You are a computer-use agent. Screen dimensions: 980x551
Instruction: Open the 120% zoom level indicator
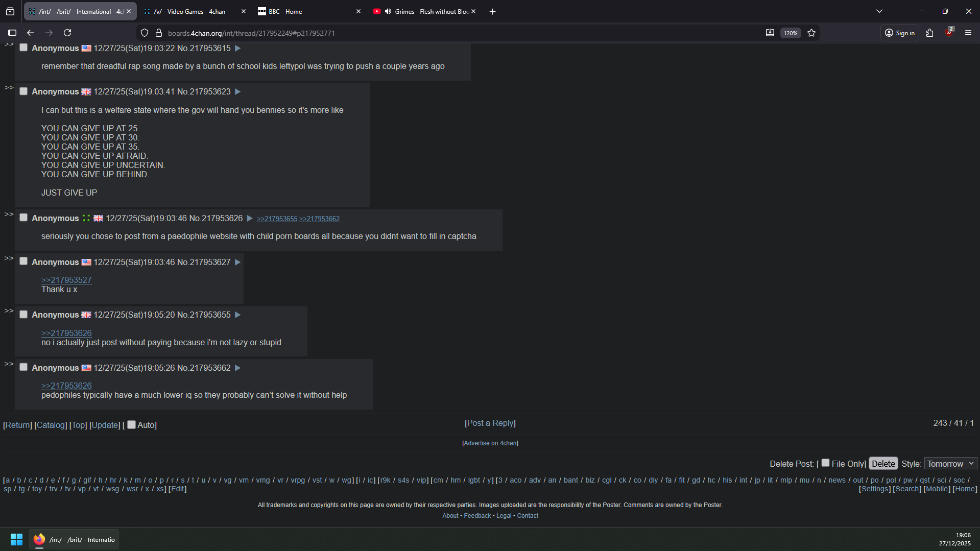coord(790,33)
